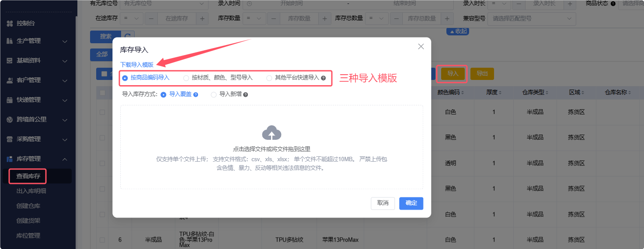Click the 搜索 button

click(106, 37)
